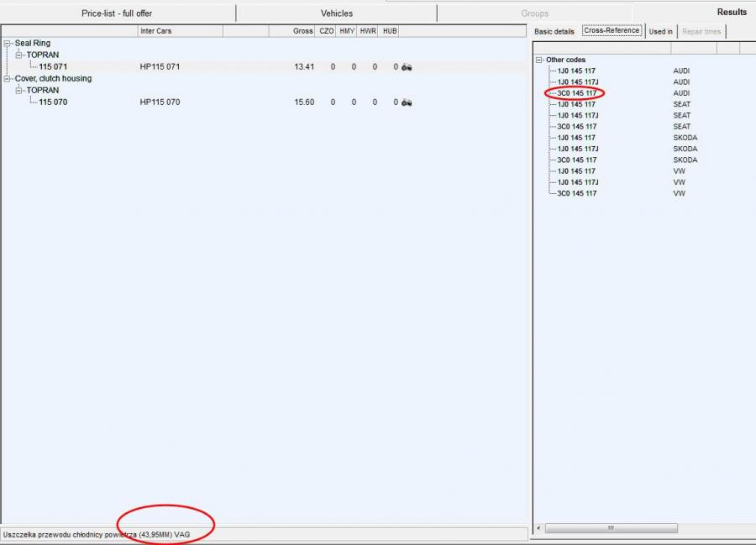
Task: Open the Results section tab
Action: [x=731, y=13]
